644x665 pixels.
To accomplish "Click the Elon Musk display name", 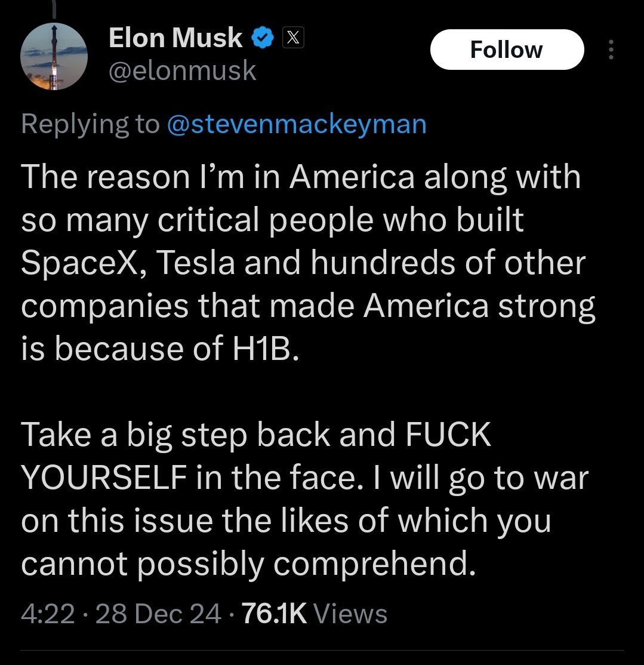I will click(x=175, y=39).
